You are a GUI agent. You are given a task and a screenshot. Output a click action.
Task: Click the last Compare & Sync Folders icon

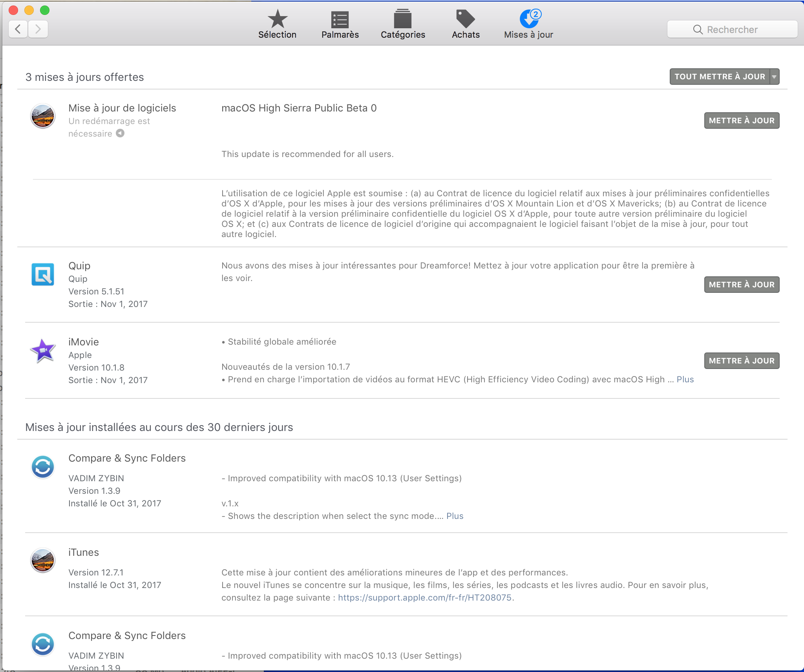[x=43, y=644]
